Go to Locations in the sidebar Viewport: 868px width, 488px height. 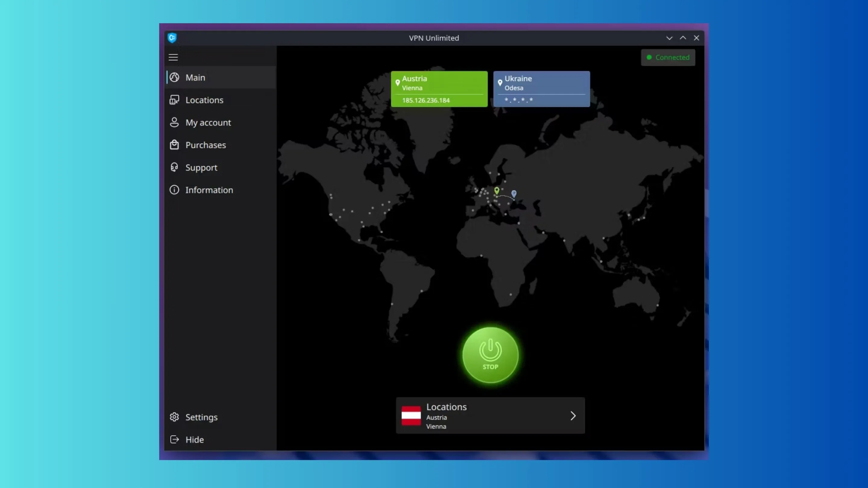click(220, 100)
